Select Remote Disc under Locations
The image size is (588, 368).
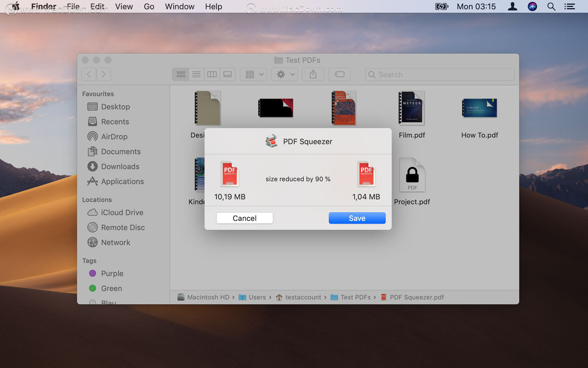(116, 227)
